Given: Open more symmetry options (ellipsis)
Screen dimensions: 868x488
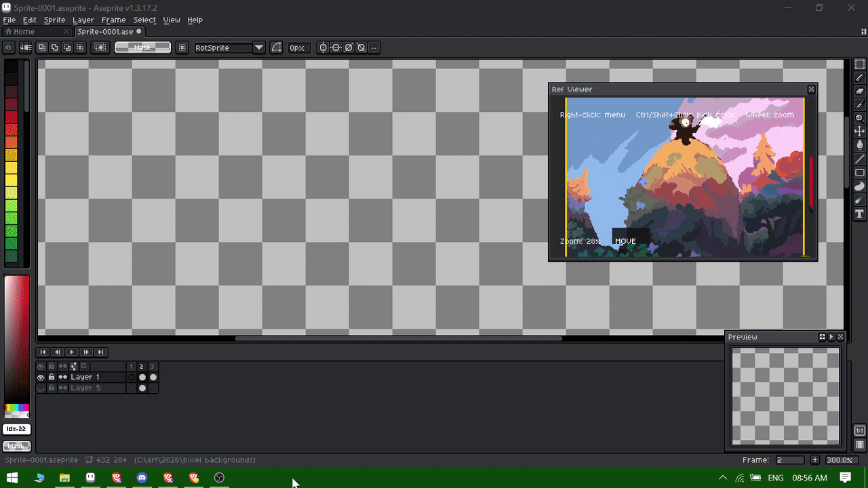Looking at the screenshot, I should tap(374, 47).
